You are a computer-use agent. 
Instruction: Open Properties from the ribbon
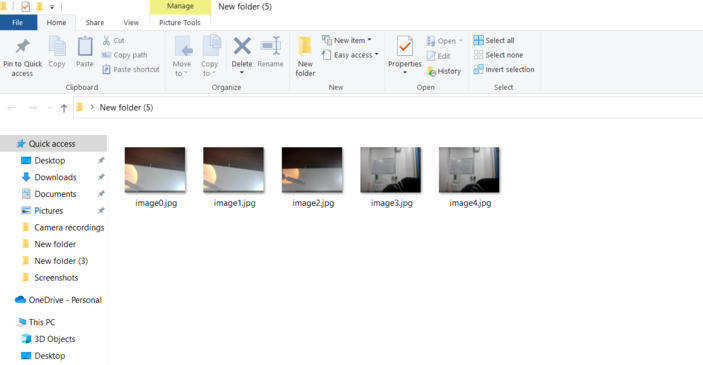pyautogui.click(x=405, y=47)
